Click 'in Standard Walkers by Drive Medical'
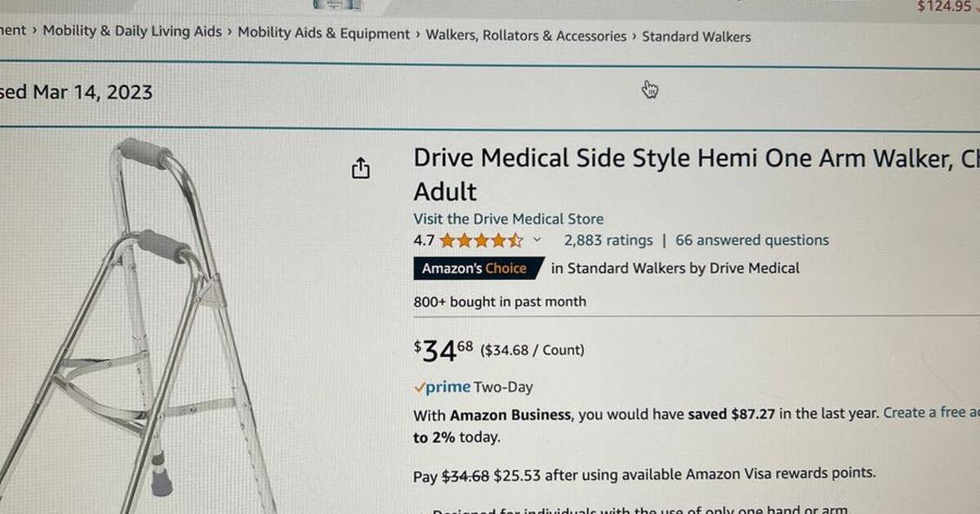Image resolution: width=980 pixels, height=514 pixels. click(676, 268)
